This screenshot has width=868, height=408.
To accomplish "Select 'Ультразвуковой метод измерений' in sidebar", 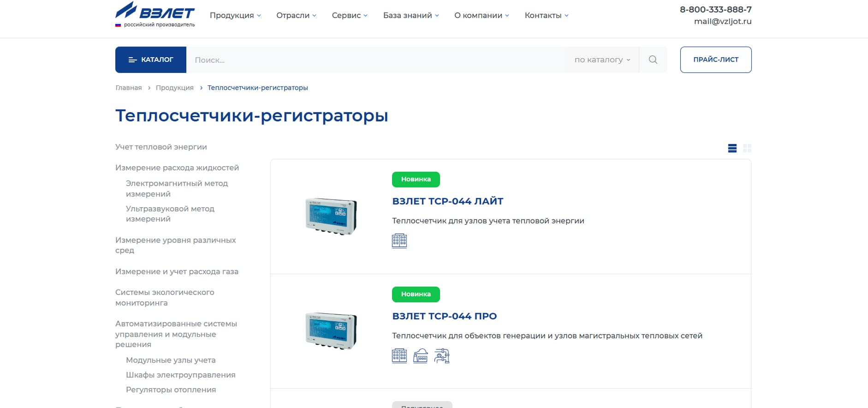I will pyautogui.click(x=170, y=214).
